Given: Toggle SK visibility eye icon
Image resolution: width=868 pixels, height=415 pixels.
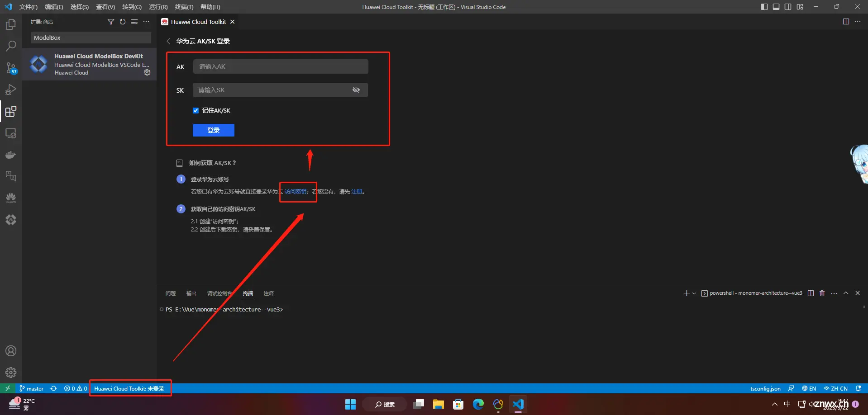Looking at the screenshot, I should (356, 90).
